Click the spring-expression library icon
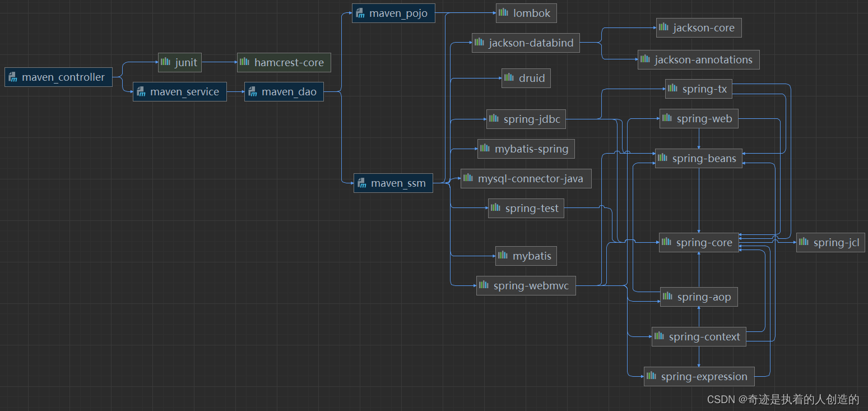This screenshot has width=868, height=411. [x=651, y=376]
